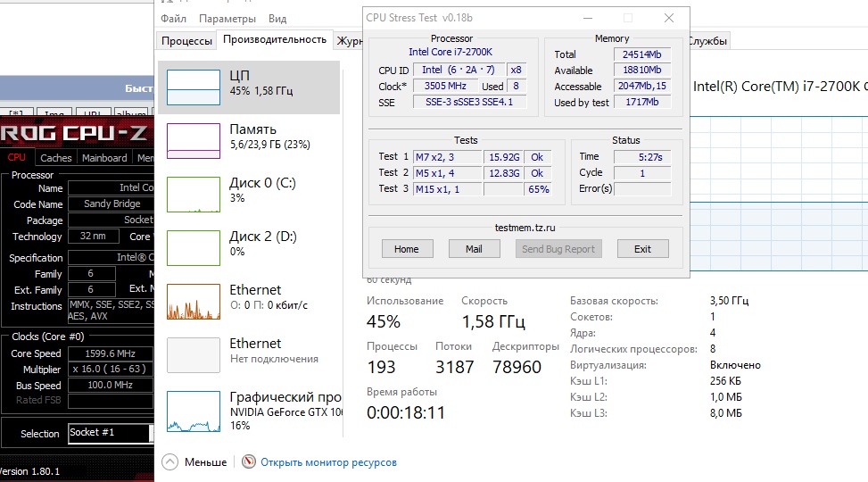This screenshot has height=482, width=868.
Task: Open the Файл menu
Action: click(174, 19)
